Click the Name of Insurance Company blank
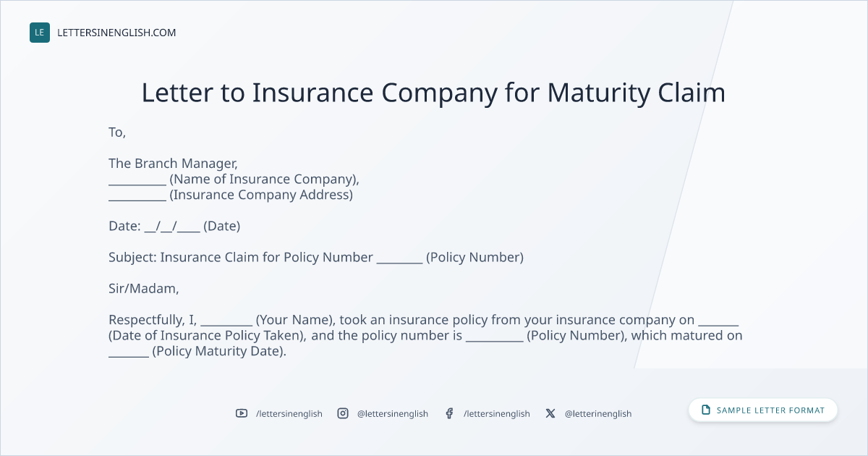Screen dimensions: 868x456 click(x=137, y=180)
